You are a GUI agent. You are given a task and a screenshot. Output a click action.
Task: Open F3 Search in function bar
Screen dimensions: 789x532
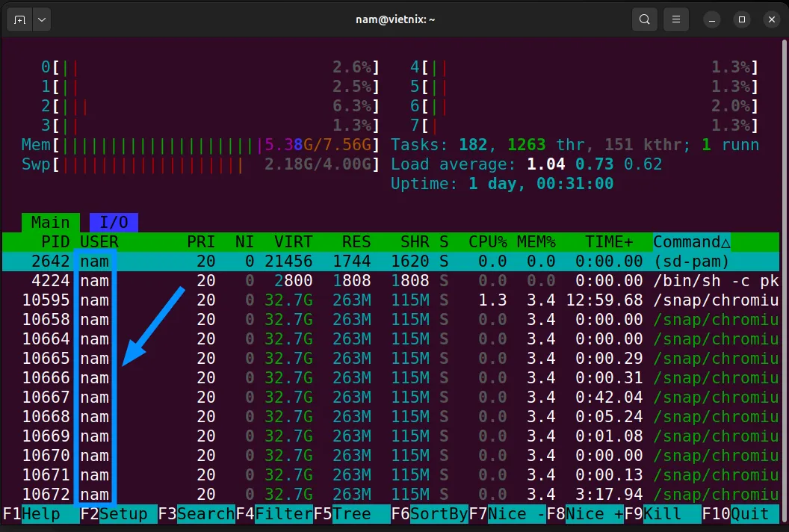click(197, 514)
